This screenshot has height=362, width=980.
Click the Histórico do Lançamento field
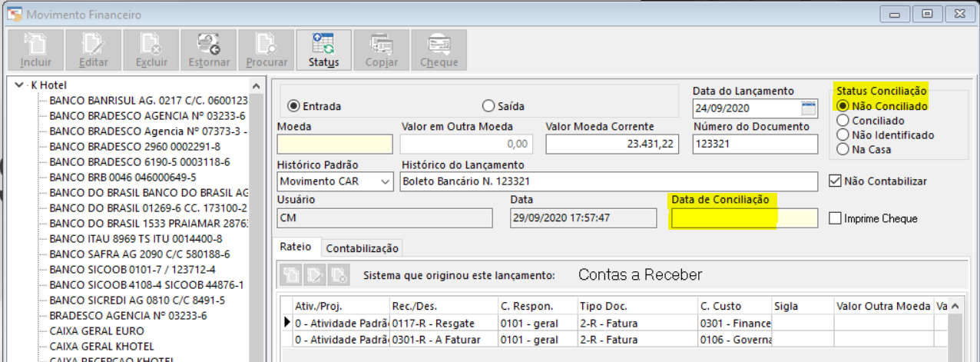609,181
